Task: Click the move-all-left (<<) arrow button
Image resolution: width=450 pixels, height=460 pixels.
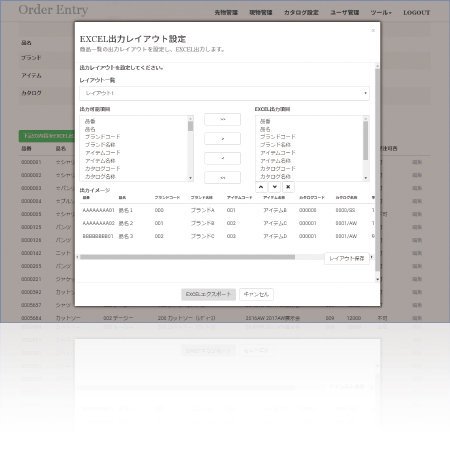Action: [222, 178]
